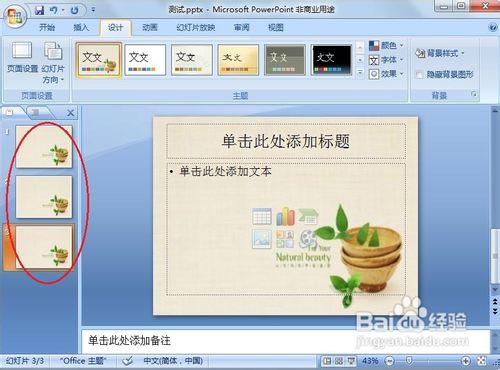Insert media clip via placeholder icon
The height and width of the screenshot is (370, 500).
[307, 239]
